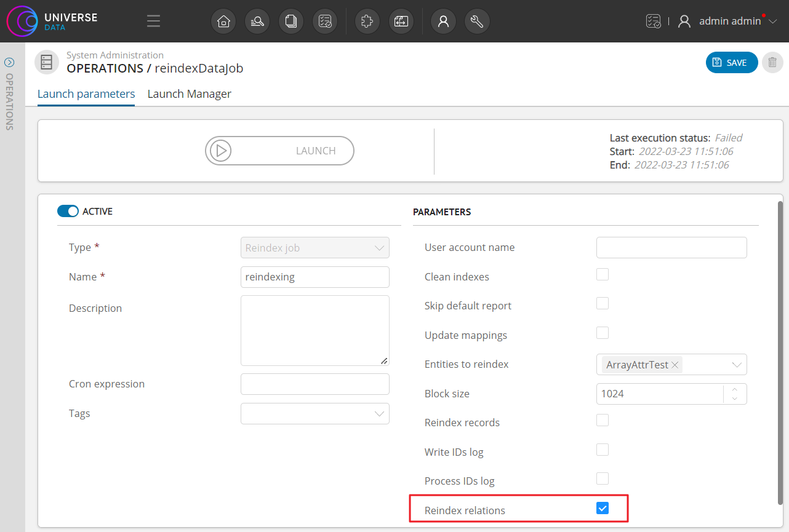Open the data import-export arrows icon

click(401, 22)
